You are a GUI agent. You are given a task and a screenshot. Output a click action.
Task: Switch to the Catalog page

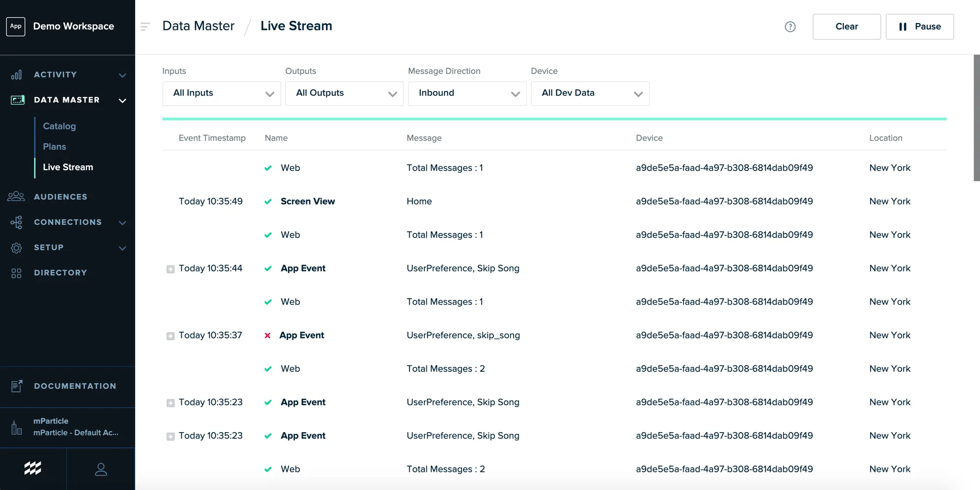[59, 126]
